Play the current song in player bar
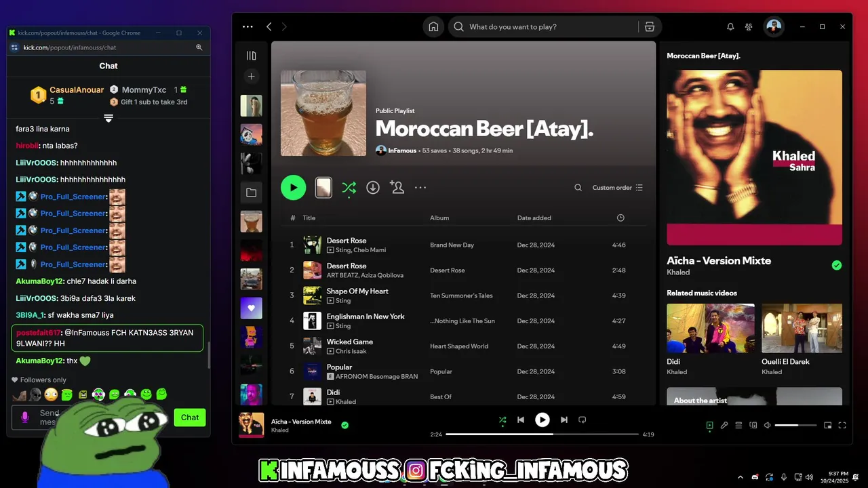868x488 pixels. click(542, 420)
